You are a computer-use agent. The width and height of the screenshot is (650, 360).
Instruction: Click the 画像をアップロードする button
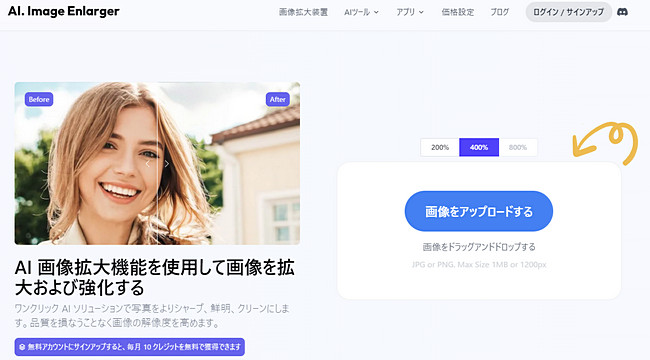(x=479, y=211)
